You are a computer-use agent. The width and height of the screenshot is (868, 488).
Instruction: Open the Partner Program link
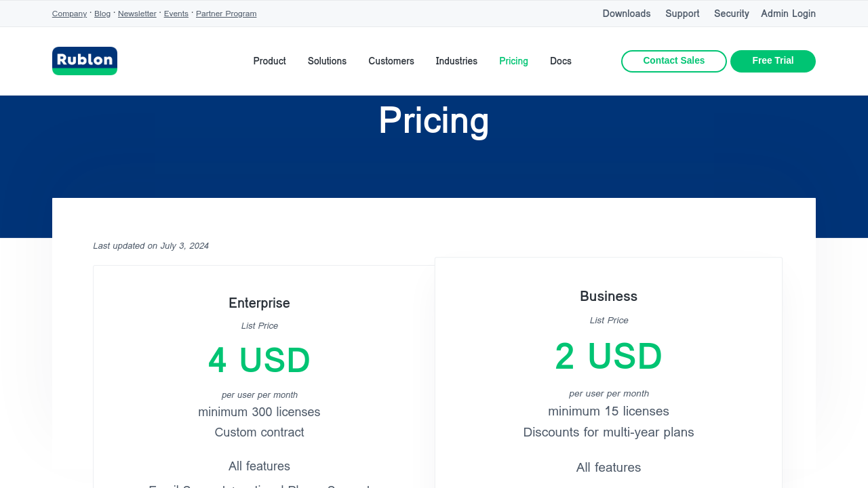[x=226, y=14]
